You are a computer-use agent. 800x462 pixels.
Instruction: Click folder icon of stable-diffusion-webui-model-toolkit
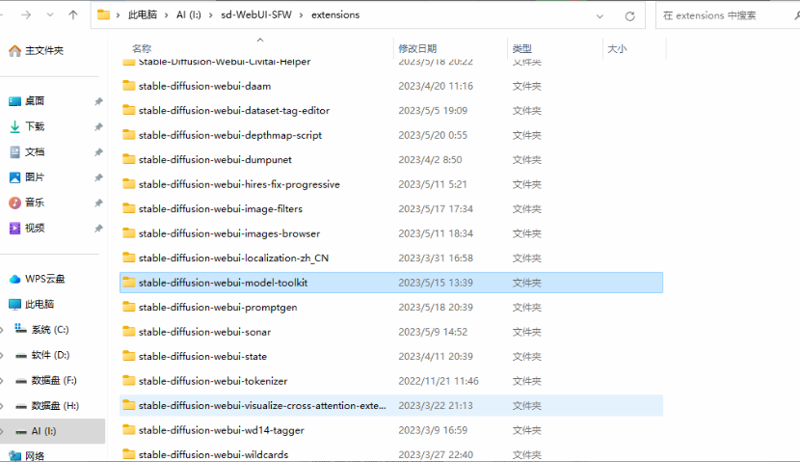tap(129, 282)
